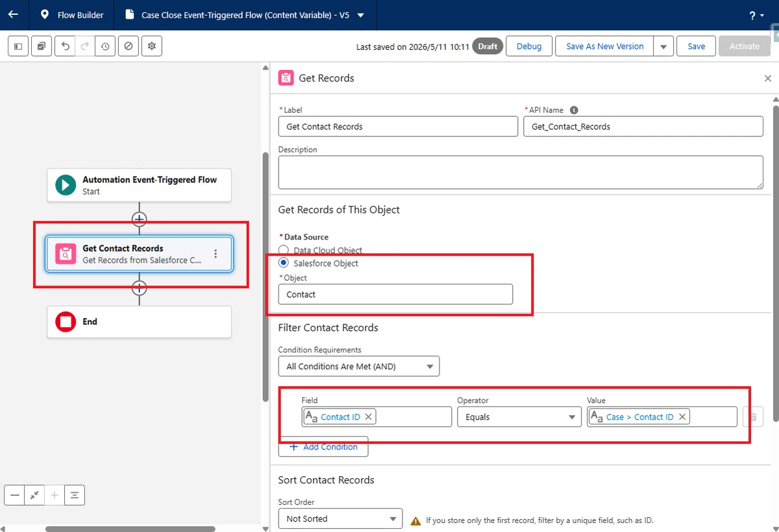Click the back arrow icon

point(13,14)
